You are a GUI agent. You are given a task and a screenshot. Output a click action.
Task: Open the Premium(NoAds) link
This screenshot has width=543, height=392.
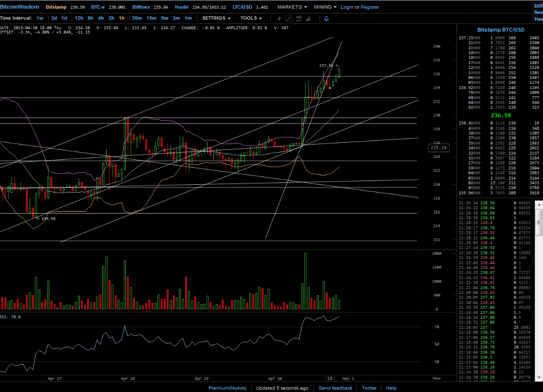pyautogui.click(x=228, y=388)
